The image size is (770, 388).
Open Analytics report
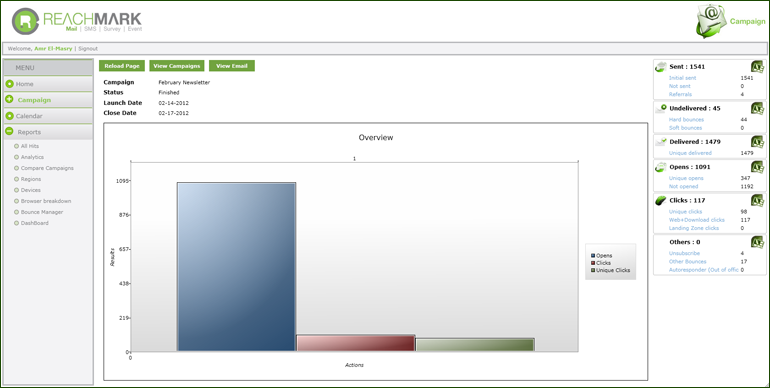[x=32, y=157]
